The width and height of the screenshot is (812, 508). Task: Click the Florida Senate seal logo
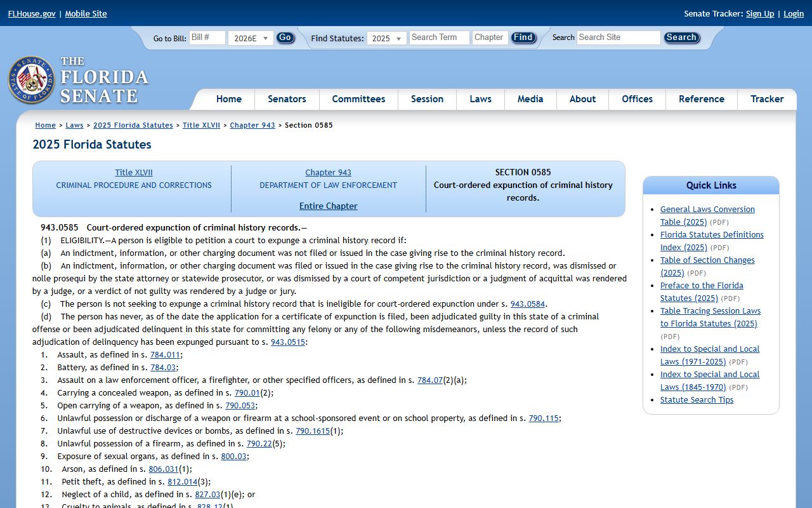click(31, 80)
